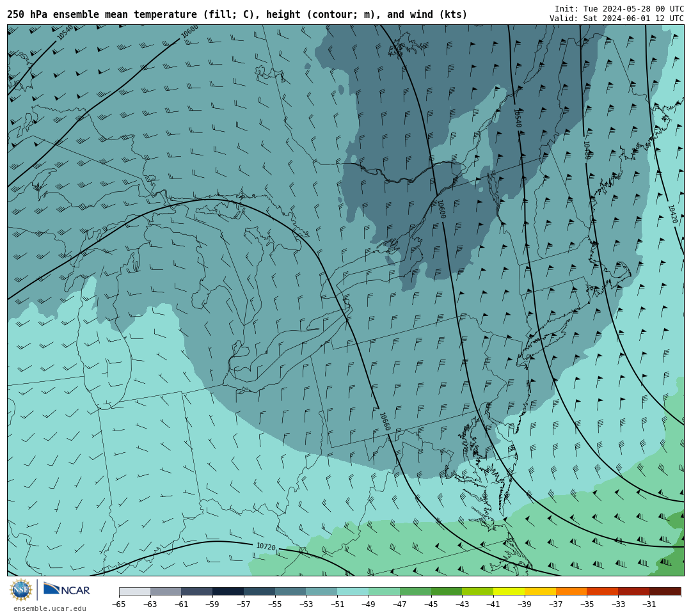691x616 pixels.
Task: Click the -43 colorbar tick label
Action: point(462,604)
